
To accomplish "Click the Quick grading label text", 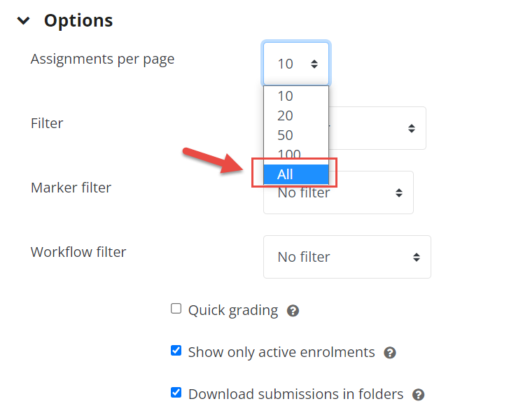I will 233,310.
